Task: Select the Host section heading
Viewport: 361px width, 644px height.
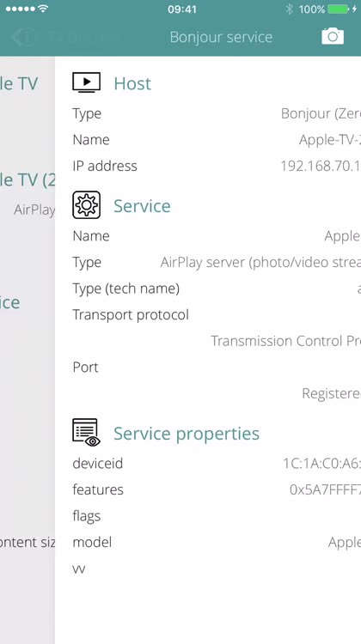Action: tap(132, 83)
